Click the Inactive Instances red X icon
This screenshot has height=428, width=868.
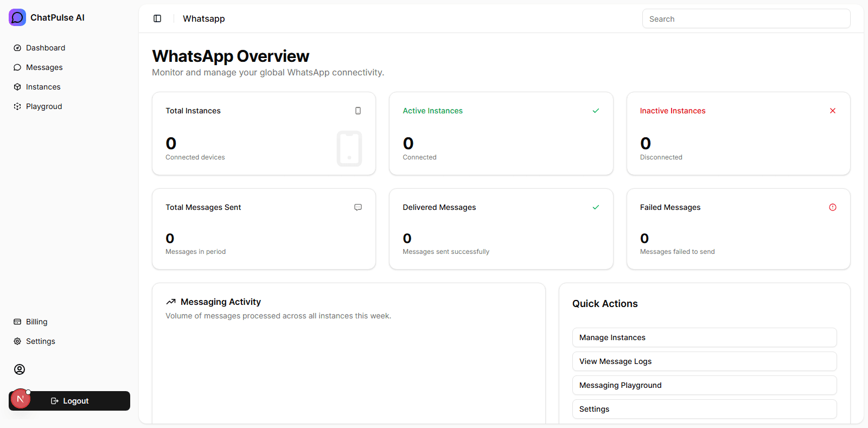click(833, 111)
